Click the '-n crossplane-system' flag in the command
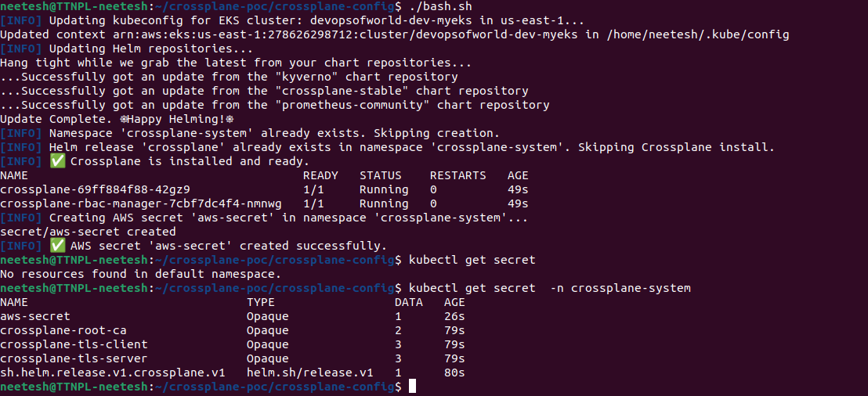This screenshot has height=396, width=868. tap(621, 288)
